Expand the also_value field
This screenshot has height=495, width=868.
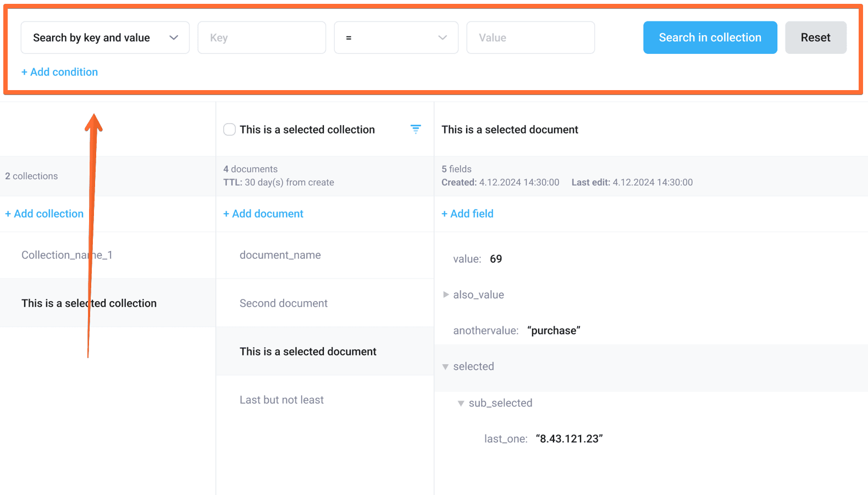pos(446,295)
